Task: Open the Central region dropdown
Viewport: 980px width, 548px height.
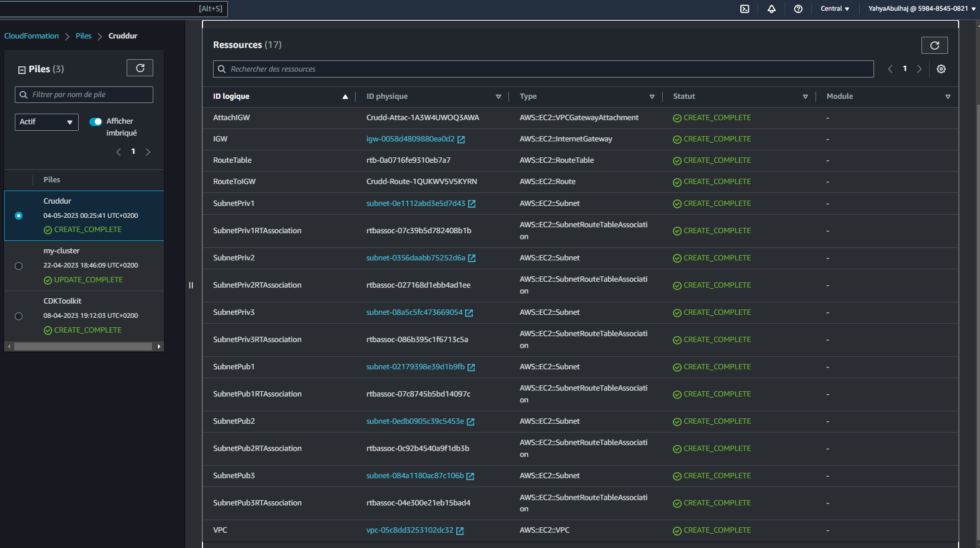Action: (x=834, y=9)
